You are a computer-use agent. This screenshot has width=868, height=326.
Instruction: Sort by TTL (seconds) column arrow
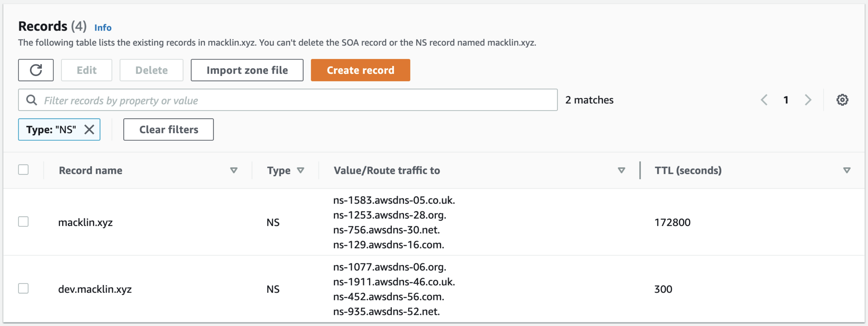[x=847, y=170]
